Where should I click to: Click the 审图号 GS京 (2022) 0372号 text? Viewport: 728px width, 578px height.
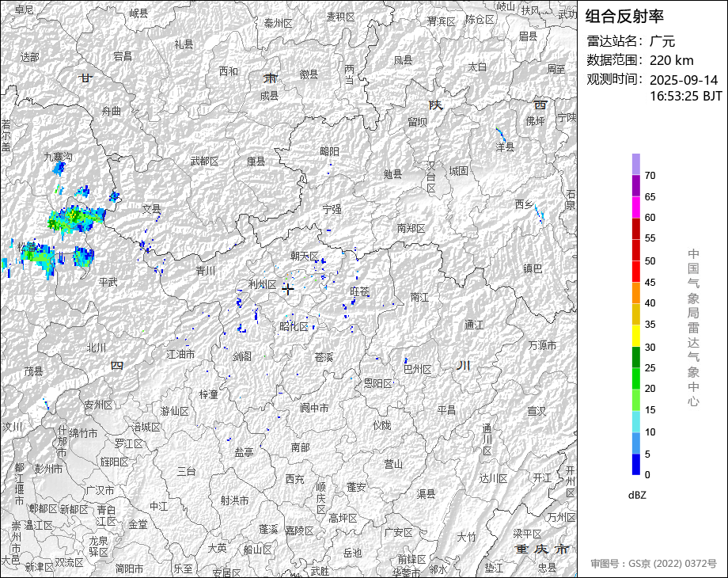654,564
